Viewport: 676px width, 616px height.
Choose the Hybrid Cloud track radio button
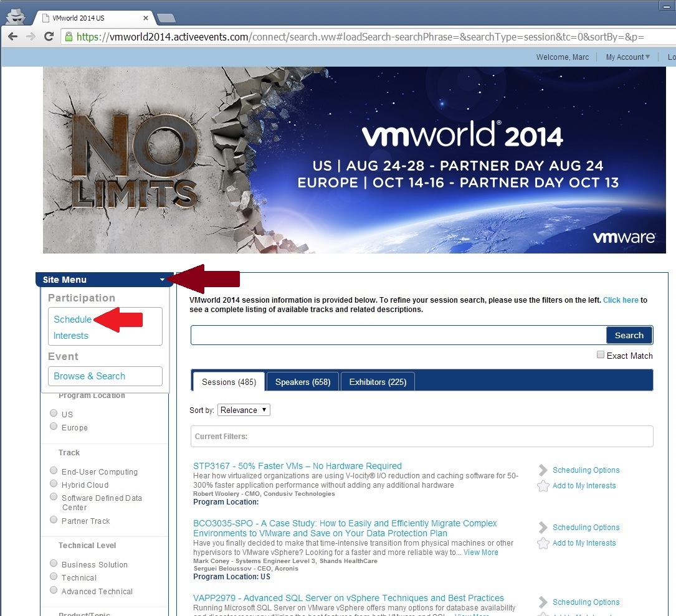tap(54, 484)
